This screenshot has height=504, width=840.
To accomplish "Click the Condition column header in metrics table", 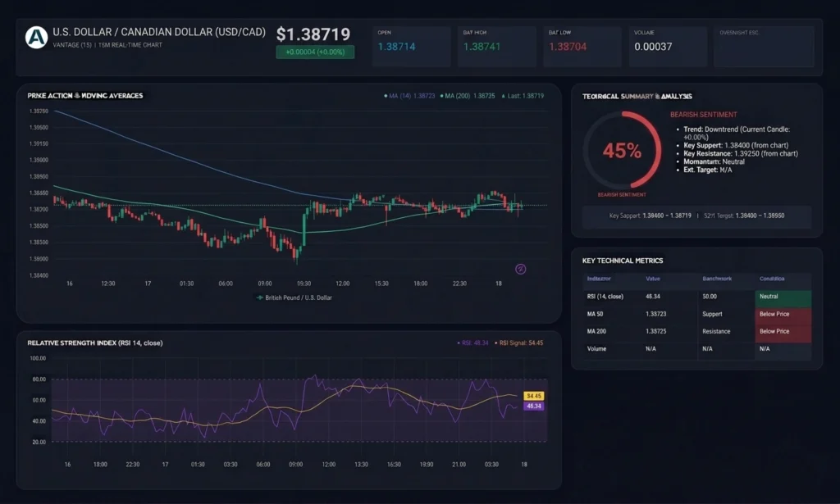I will point(772,279).
